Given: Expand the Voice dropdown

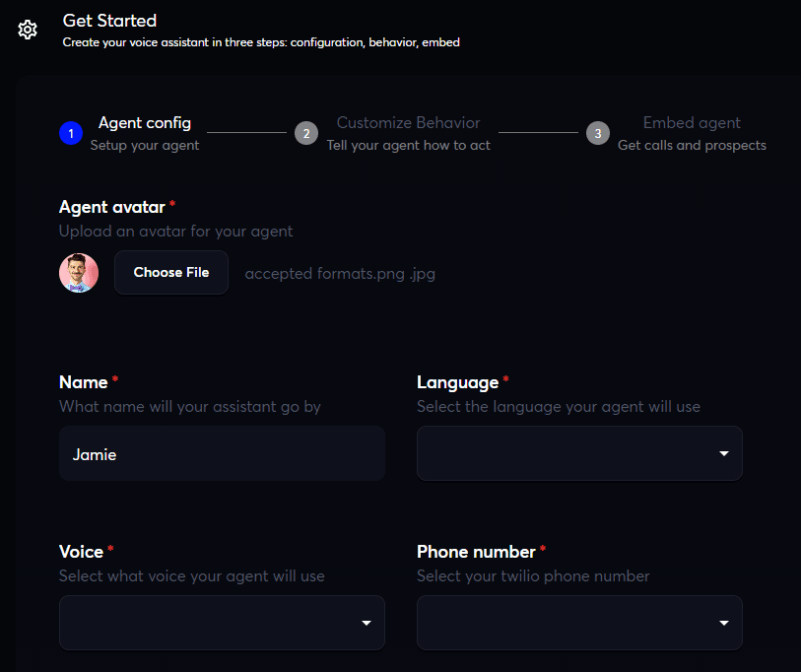Looking at the screenshot, I should click(x=222, y=623).
